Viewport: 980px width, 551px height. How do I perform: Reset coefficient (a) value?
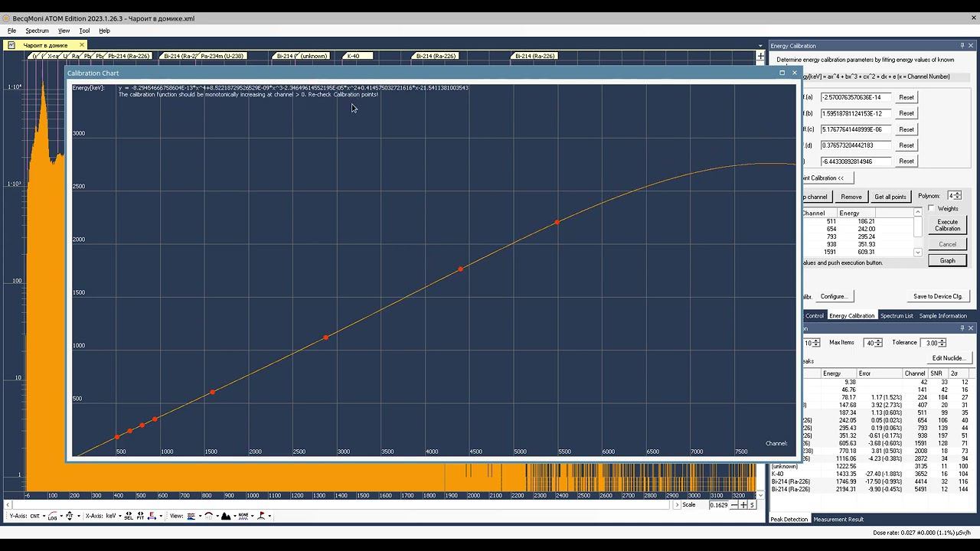coord(906,97)
